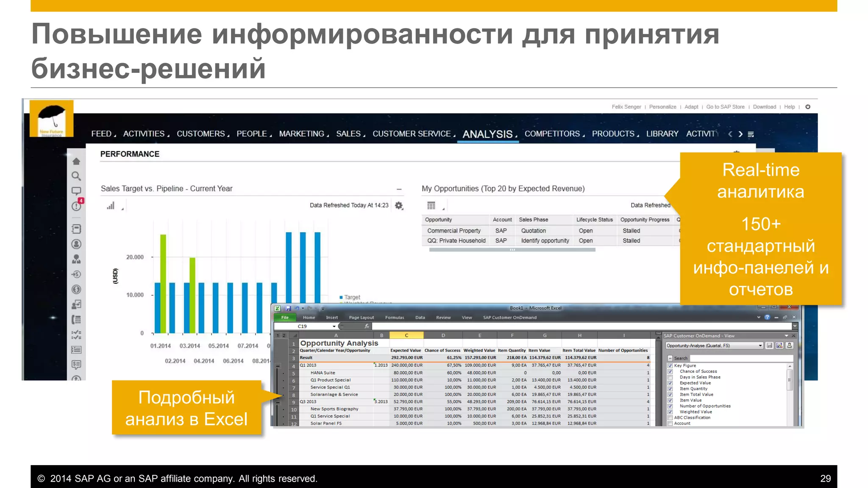The image size is (868, 488).
Task: Open the list lines sidebar icon
Action: [x=76, y=349]
